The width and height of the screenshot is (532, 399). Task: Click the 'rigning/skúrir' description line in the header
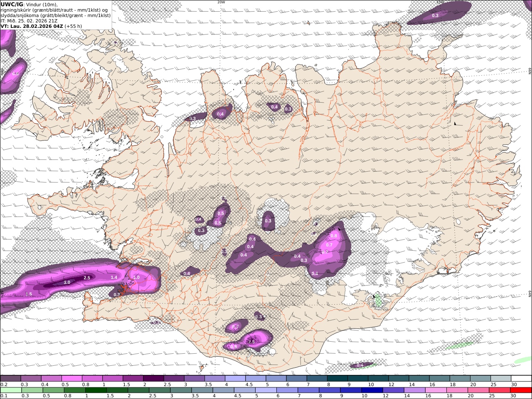tap(54, 10)
